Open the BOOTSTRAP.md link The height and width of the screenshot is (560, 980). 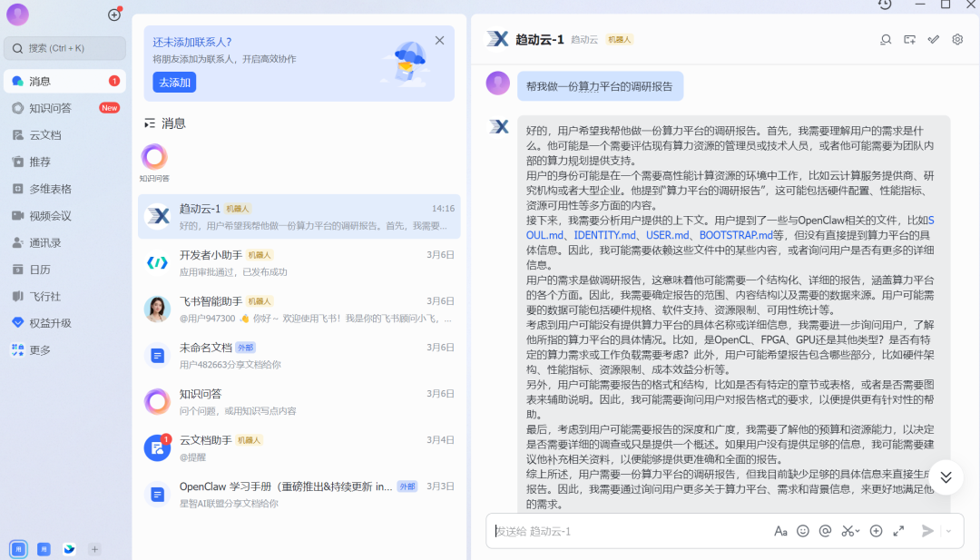736,235
